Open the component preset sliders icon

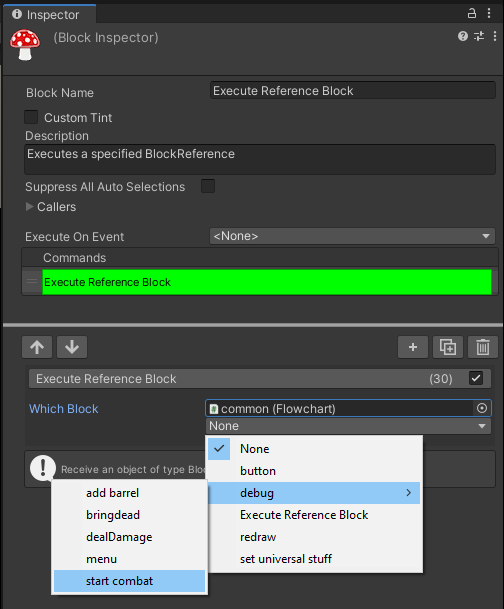[x=479, y=36]
